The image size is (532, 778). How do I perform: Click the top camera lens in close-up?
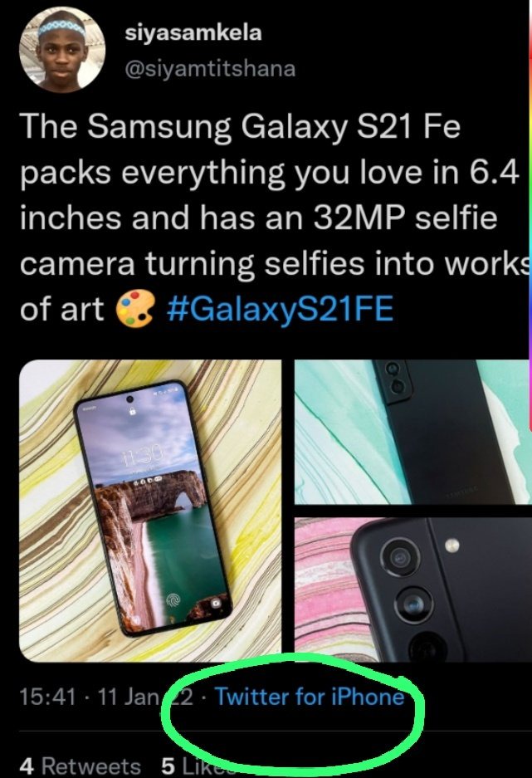(401, 558)
